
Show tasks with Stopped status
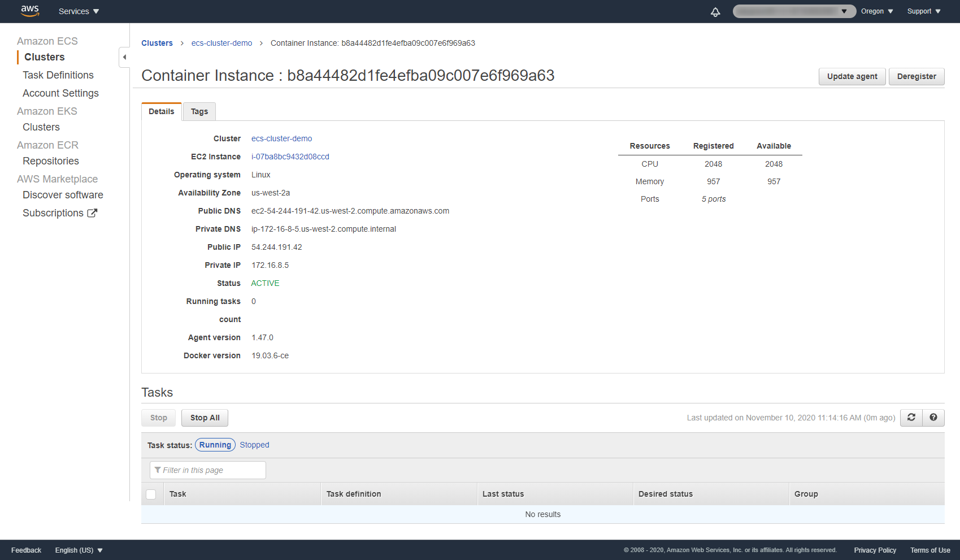(x=254, y=445)
